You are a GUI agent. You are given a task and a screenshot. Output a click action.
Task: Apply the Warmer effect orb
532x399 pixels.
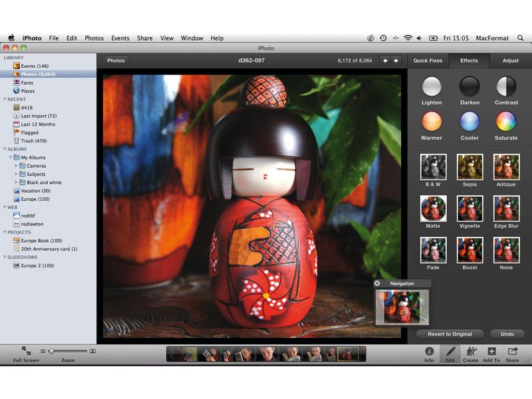pos(432,122)
